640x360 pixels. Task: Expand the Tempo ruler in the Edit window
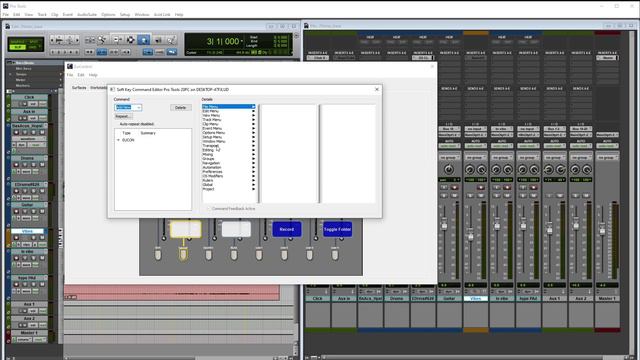click(x=11, y=74)
